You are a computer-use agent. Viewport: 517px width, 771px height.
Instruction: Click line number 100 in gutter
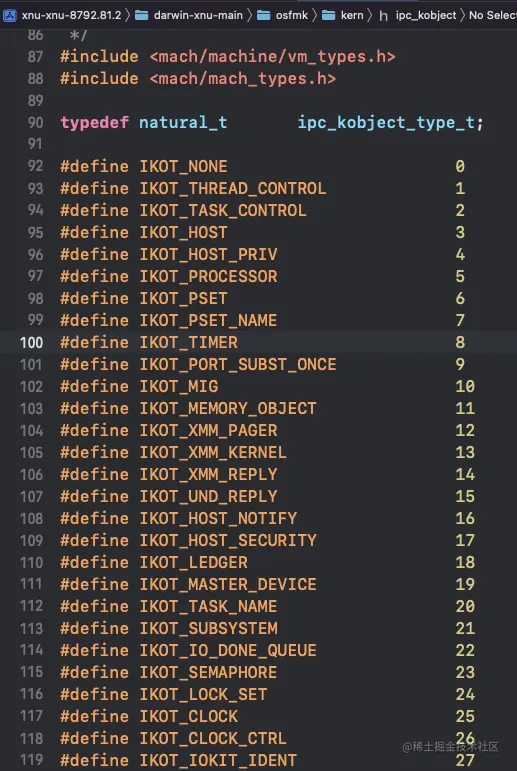(x=31, y=342)
